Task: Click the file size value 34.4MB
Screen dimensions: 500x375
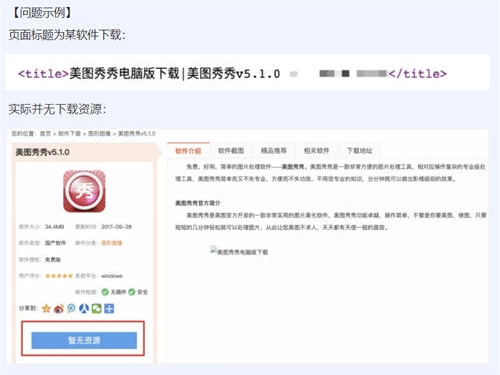Action: (x=54, y=227)
